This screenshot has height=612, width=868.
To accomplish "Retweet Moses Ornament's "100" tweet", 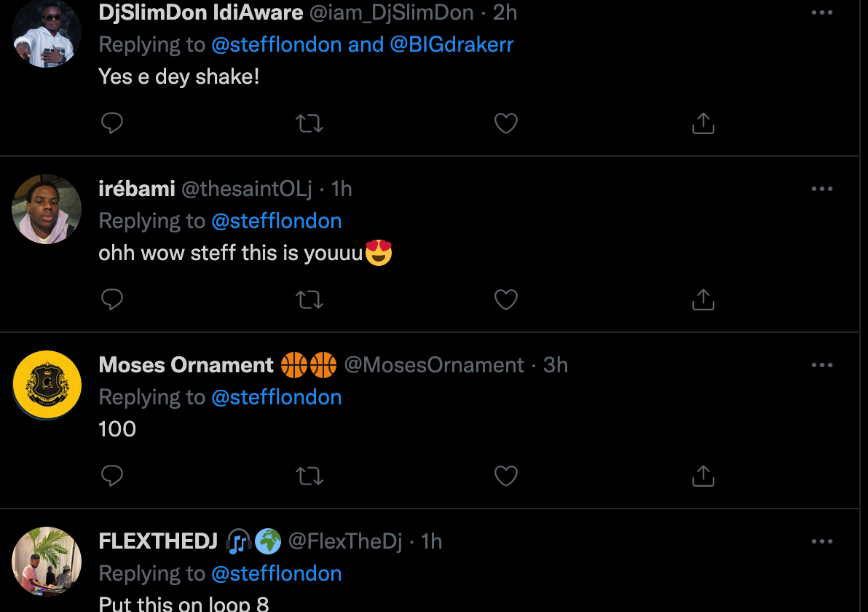I will coord(309,476).
